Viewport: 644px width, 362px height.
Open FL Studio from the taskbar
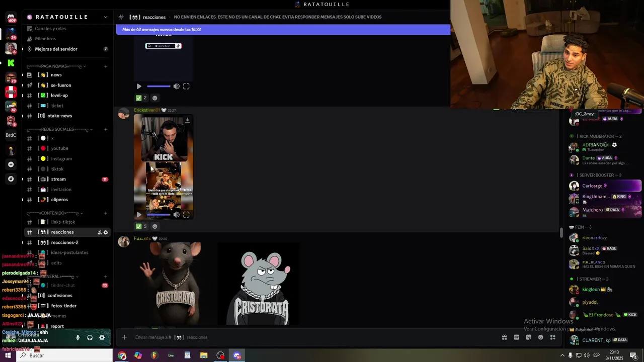coord(154,355)
